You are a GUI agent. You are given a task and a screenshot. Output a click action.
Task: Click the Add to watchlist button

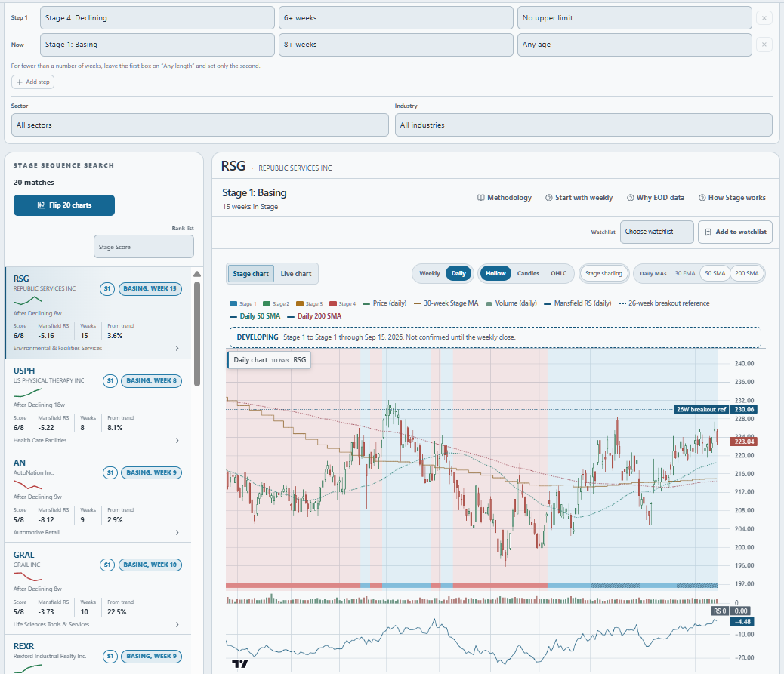click(735, 232)
